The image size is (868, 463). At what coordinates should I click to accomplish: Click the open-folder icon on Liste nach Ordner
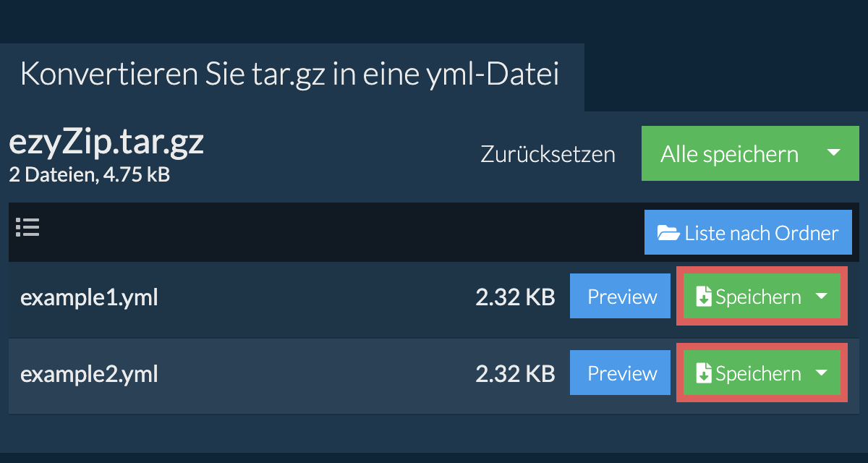coord(668,233)
